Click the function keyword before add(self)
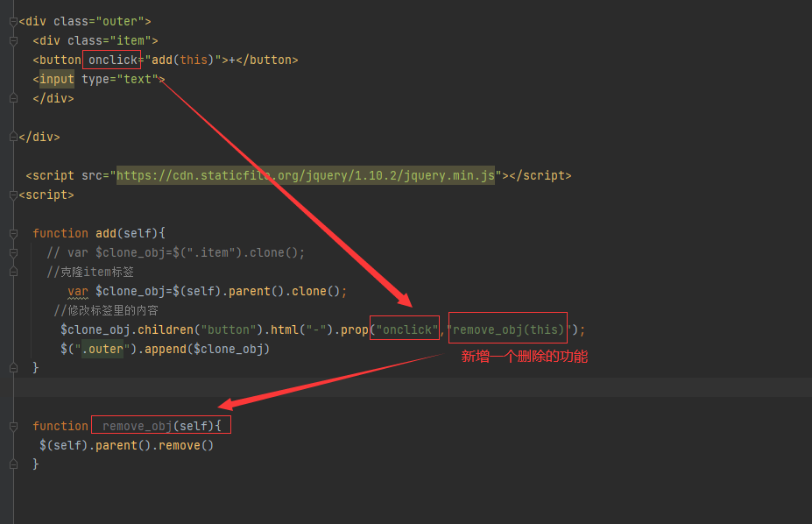This screenshot has width=812, height=524. click(x=60, y=233)
